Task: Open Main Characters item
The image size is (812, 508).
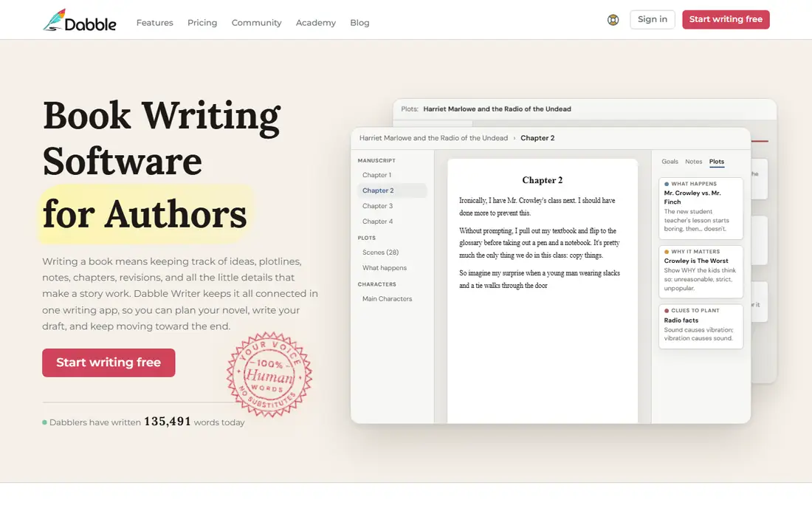Action: (388, 299)
